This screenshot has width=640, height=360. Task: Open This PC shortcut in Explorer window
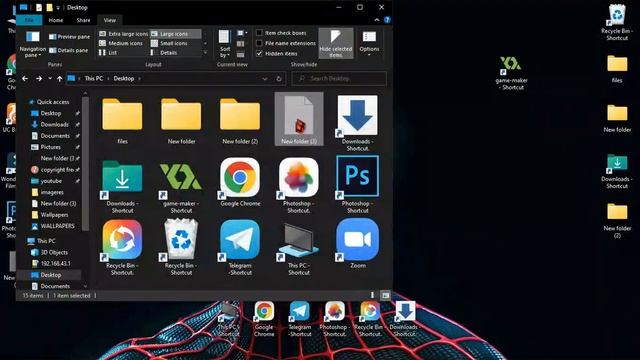click(299, 248)
